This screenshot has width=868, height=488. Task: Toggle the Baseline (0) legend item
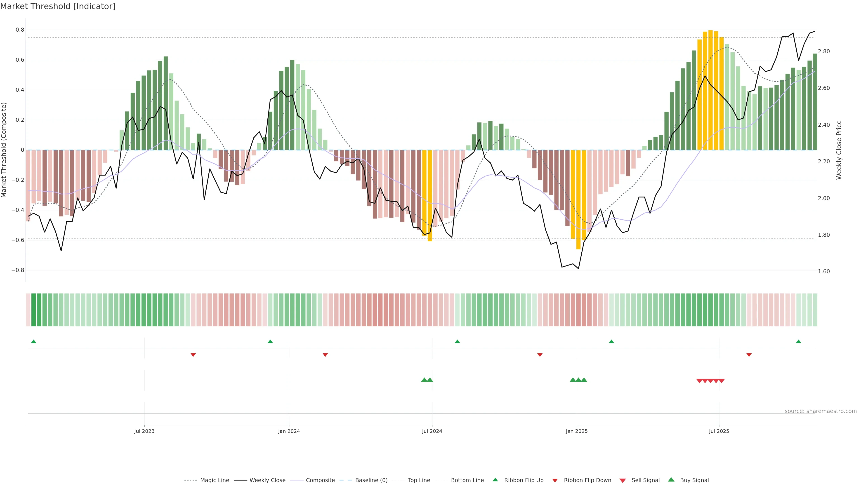coord(371,480)
